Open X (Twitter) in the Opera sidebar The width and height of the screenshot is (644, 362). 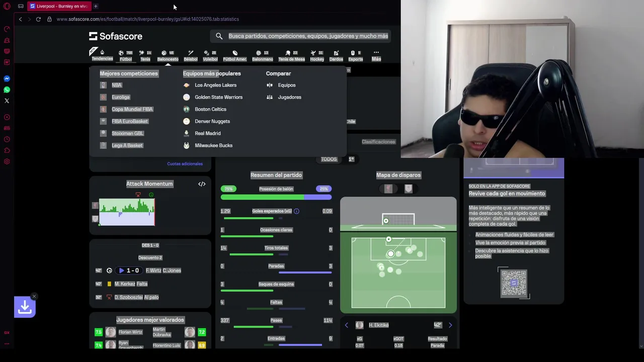[x=7, y=101]
